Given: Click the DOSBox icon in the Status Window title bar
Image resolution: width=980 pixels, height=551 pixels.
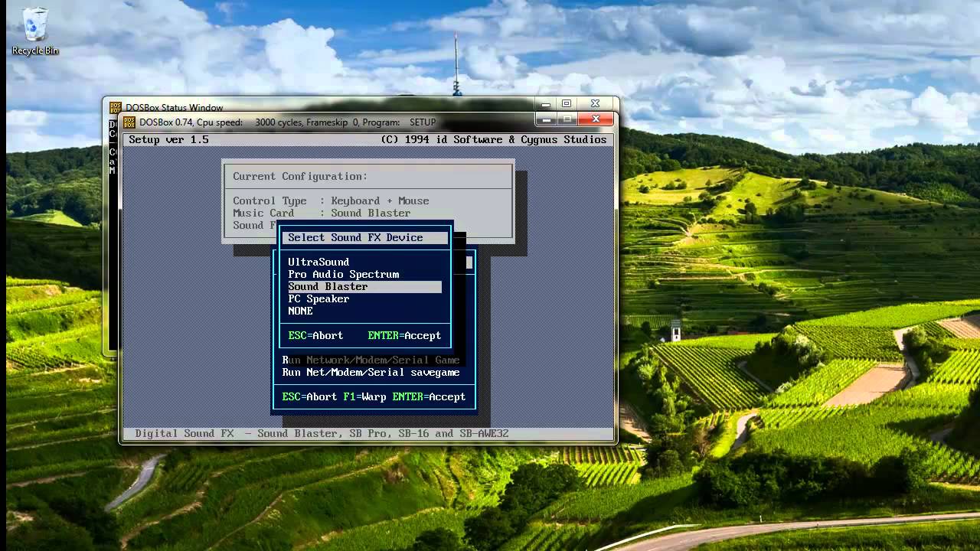Looking at the screenshot, I should pos(115,108).
